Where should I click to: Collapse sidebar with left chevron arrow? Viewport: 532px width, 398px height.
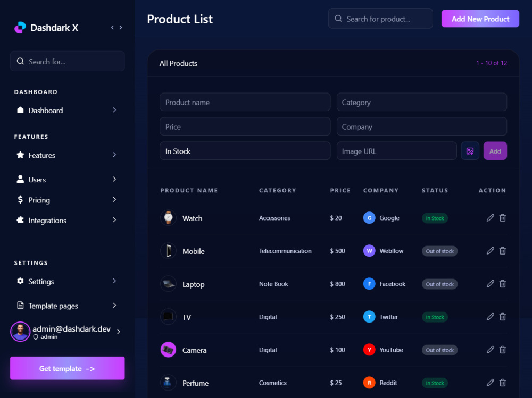(x=112, y=28)
